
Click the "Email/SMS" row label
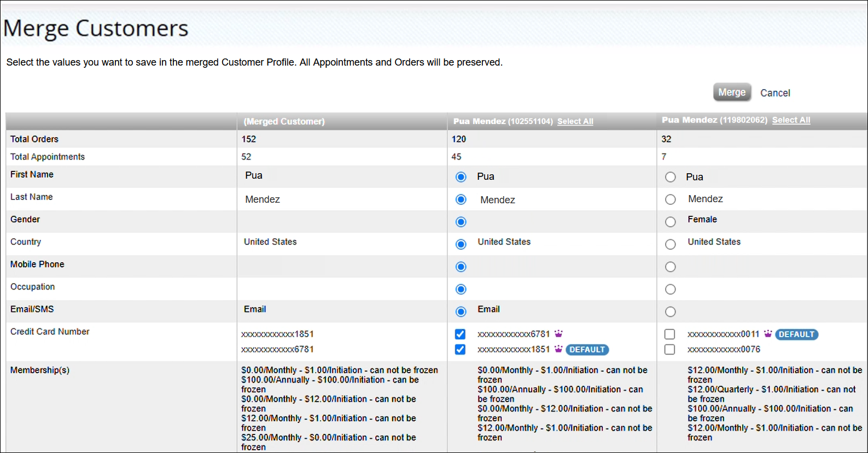32,309
